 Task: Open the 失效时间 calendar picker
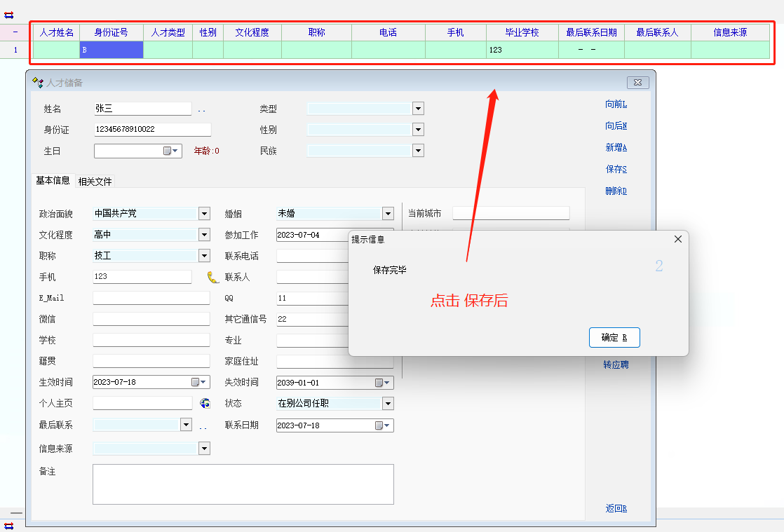[x=383, y=383]
